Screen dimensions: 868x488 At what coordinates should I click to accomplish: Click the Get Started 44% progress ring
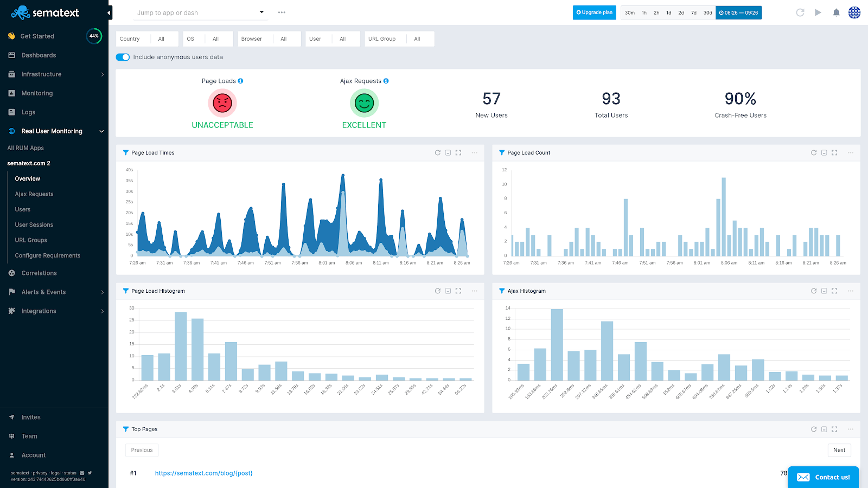pos(94,36)
